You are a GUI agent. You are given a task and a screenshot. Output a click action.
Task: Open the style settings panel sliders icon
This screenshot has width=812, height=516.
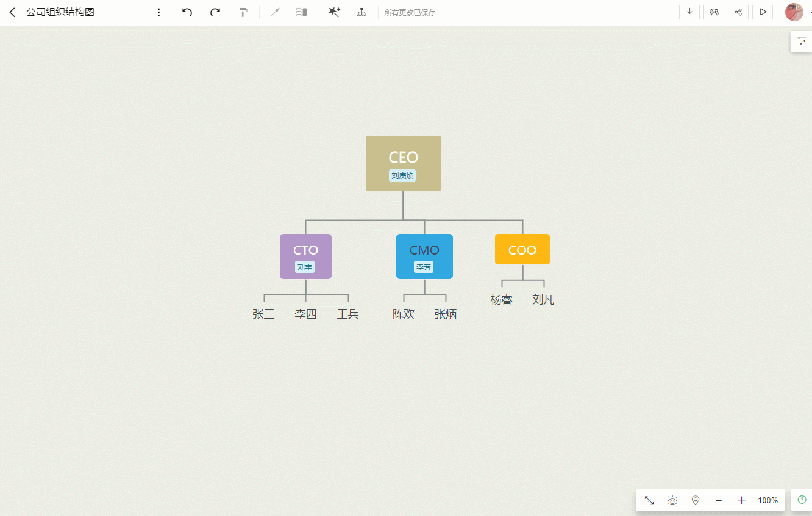click(802, 41)
